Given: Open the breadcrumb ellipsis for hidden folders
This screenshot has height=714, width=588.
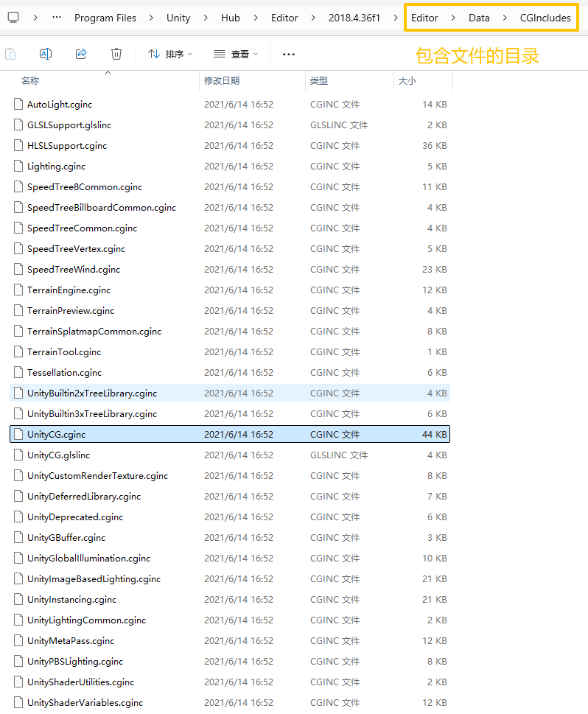Looking at the screenshot, I should pyautogui.click(x=57, y=18).
